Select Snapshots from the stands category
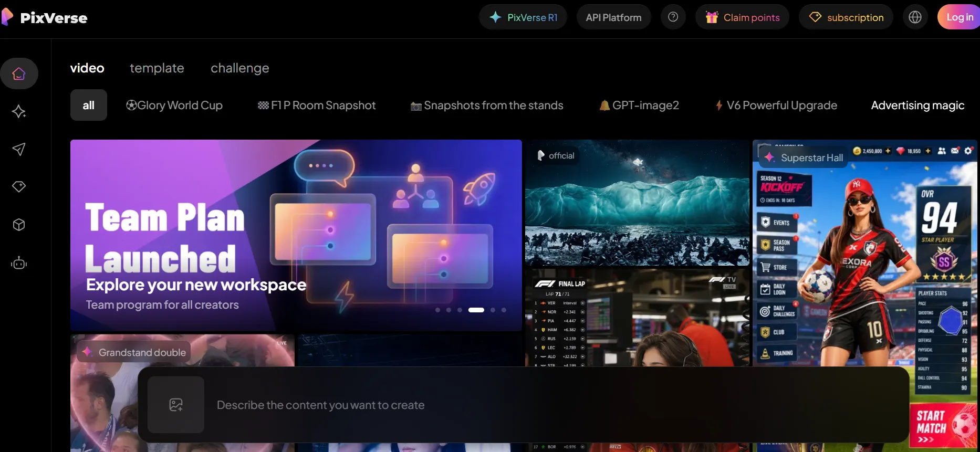The width and height of the screenshot is (980, 452). pyautogui.click(x=487, y=105)
